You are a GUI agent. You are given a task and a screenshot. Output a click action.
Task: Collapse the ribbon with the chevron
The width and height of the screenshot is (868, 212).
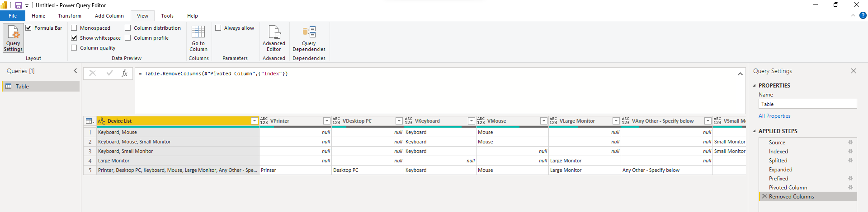(x=853, y=15)
